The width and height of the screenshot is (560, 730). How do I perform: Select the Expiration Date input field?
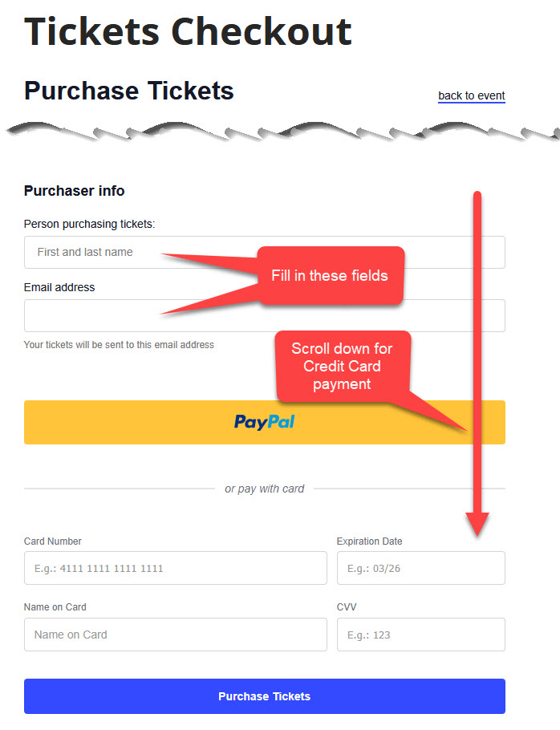click(x=420, y=568)
